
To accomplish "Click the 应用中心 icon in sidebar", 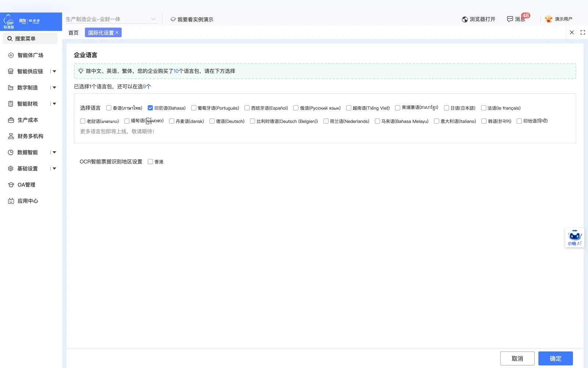I will pyautogui.click(x=11, y=201).
